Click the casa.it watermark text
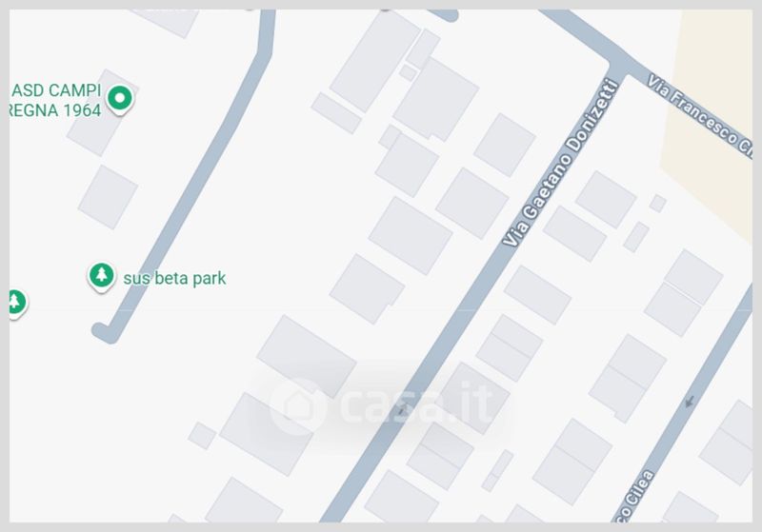This screenshot has height=532, width=762. click(417, 404)
